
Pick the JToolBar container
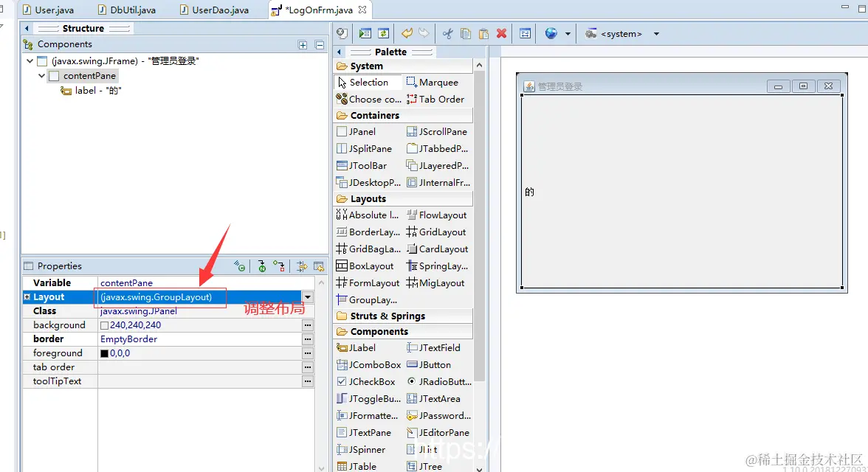(362, 166)
